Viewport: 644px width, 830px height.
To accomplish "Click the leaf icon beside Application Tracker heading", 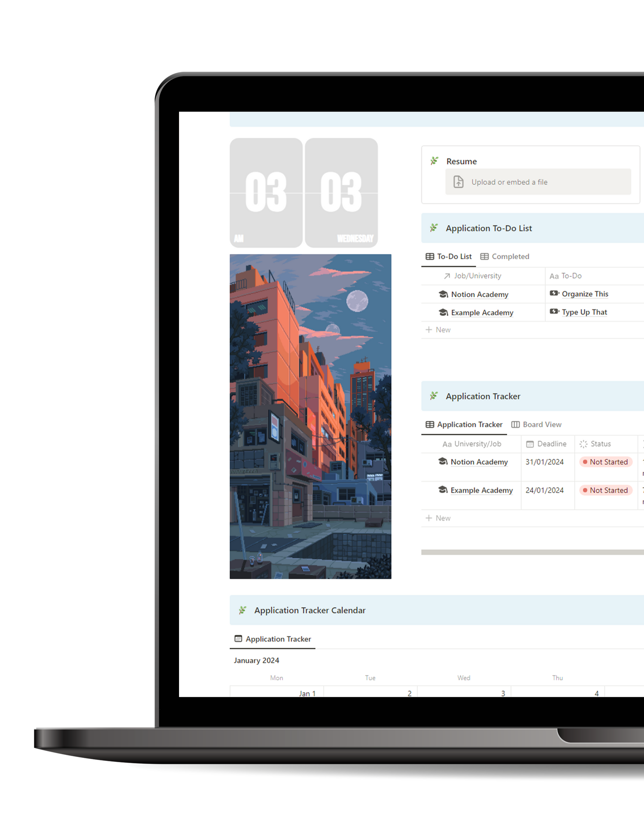I will (x=434, y=396).
